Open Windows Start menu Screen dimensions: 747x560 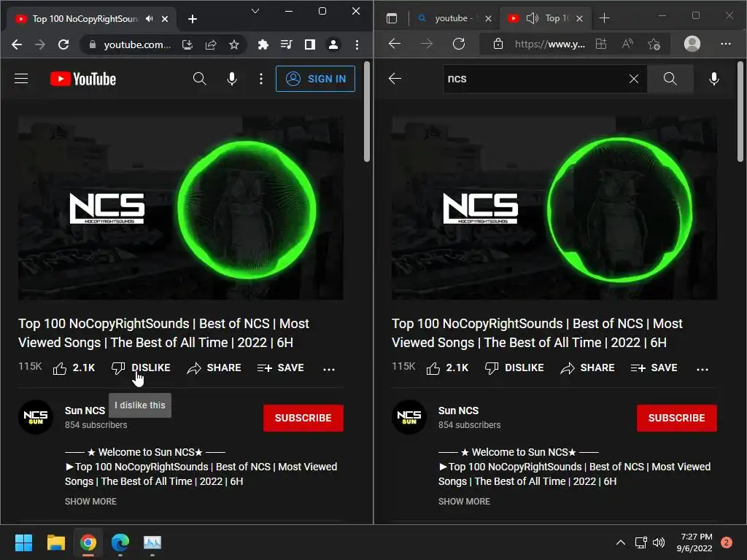pos(23,542)
